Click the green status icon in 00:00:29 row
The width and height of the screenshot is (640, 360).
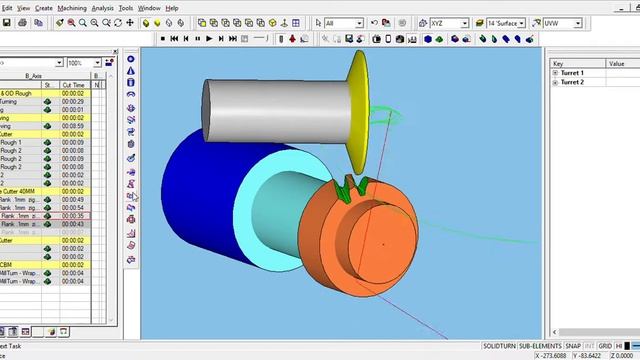pos(47,102)
